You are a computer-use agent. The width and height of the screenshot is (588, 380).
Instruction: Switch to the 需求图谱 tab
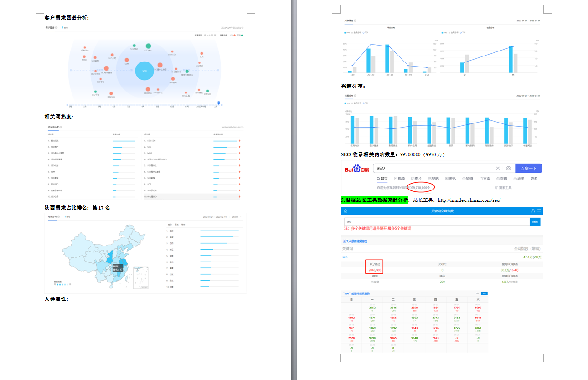tap(50, 28)
